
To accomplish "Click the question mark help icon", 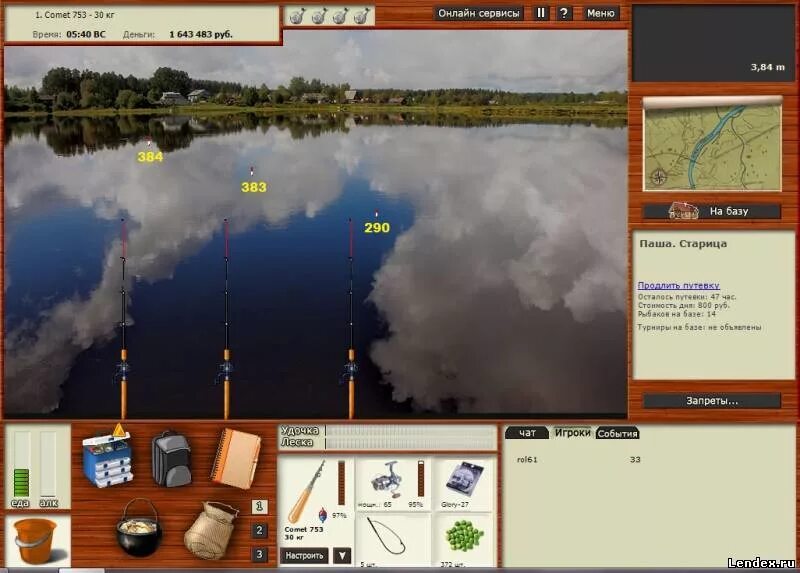I will [x=564, y=13].
